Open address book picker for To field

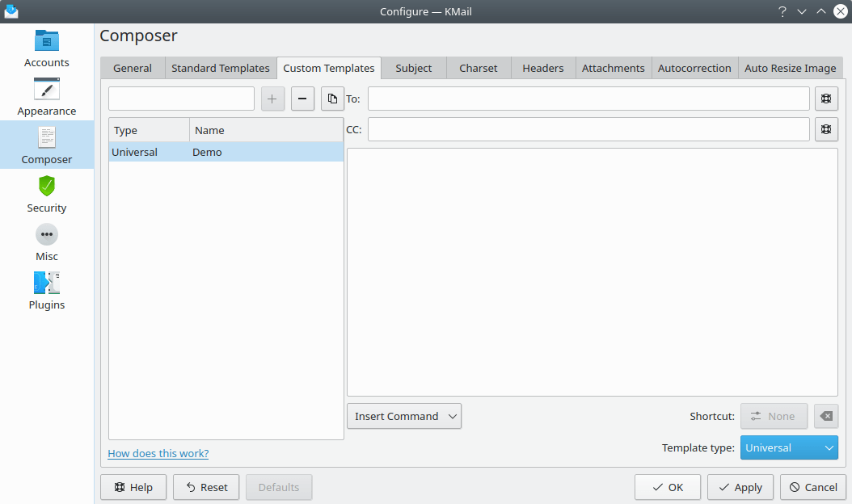click(826, 98)
